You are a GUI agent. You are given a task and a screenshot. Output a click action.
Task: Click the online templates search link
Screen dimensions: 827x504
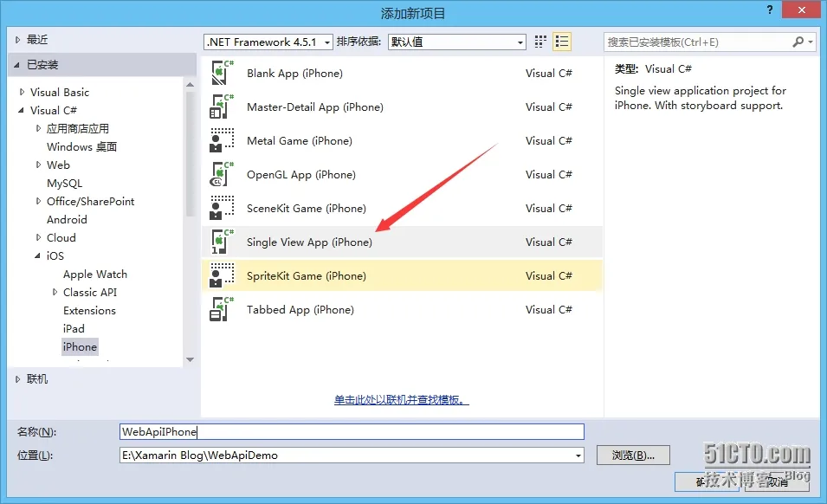pos(401,399)
